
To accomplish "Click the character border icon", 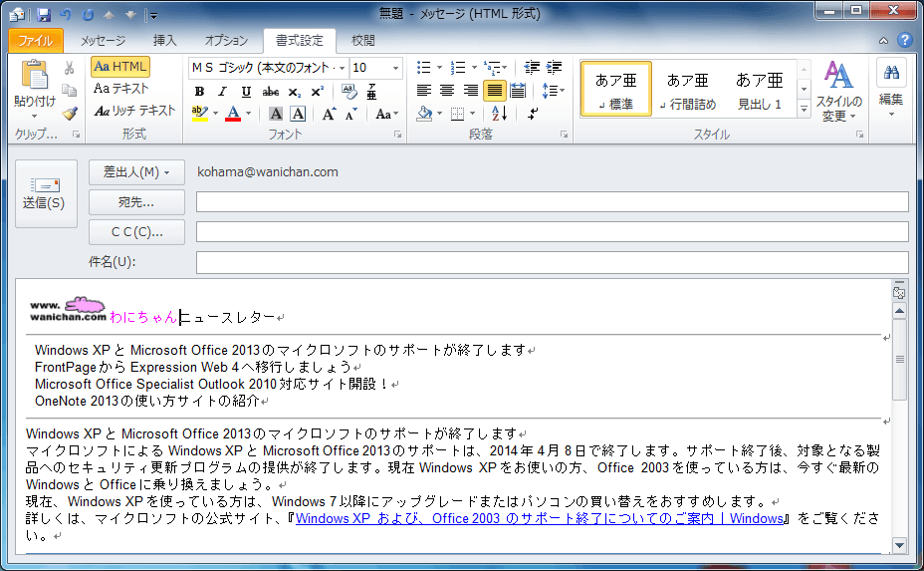I will click(x=298, y=114).
